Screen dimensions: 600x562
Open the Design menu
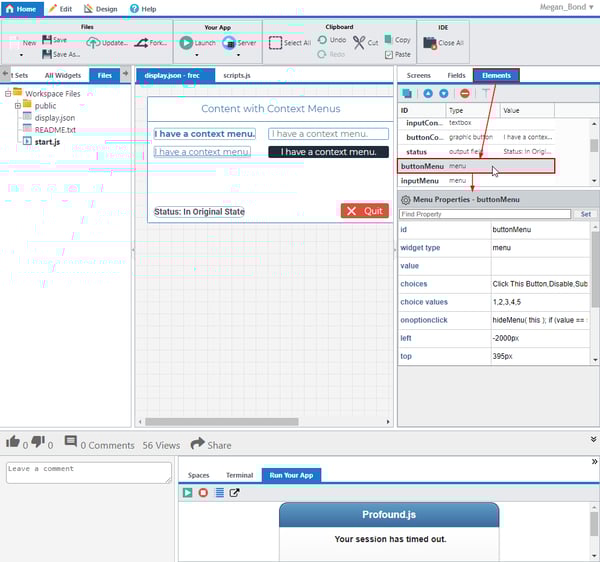pyautogui.click(x=100, y=8)
